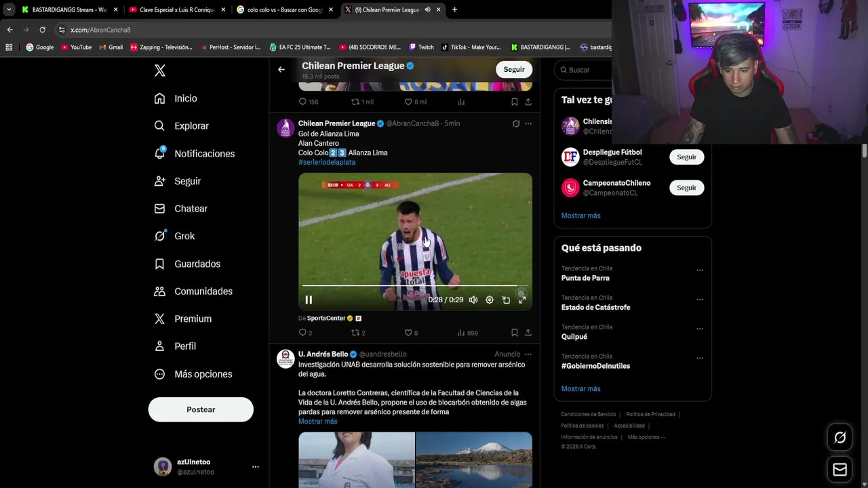Viewport: 868px width, 488px height.
Task: Click Grok explain icon on Alianza Lima post
Action: [x=516, y=123]
